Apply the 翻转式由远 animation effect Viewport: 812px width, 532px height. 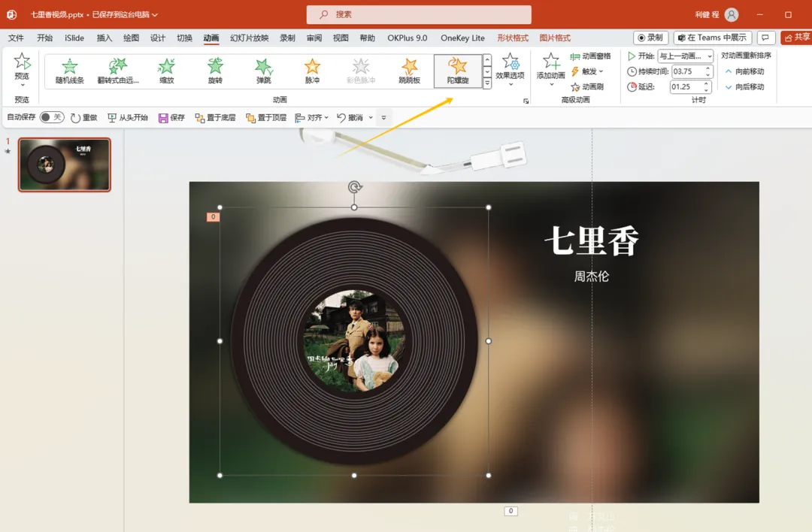click(118, 71)
